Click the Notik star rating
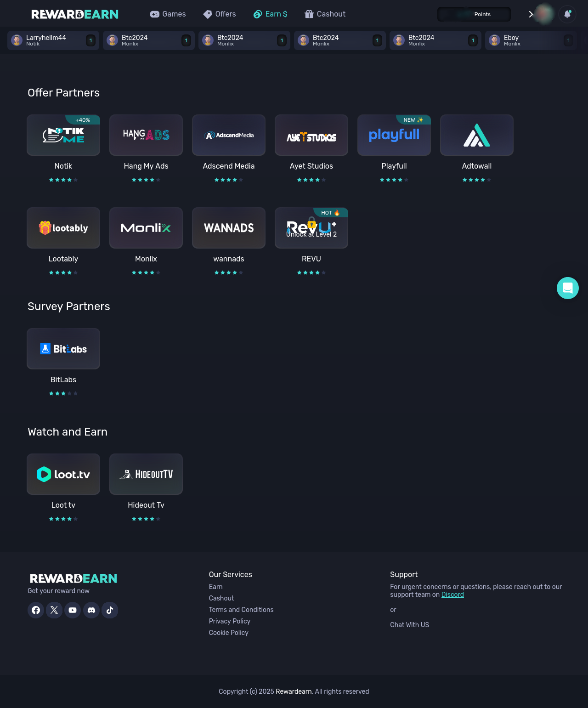 [x=63, y=180]
